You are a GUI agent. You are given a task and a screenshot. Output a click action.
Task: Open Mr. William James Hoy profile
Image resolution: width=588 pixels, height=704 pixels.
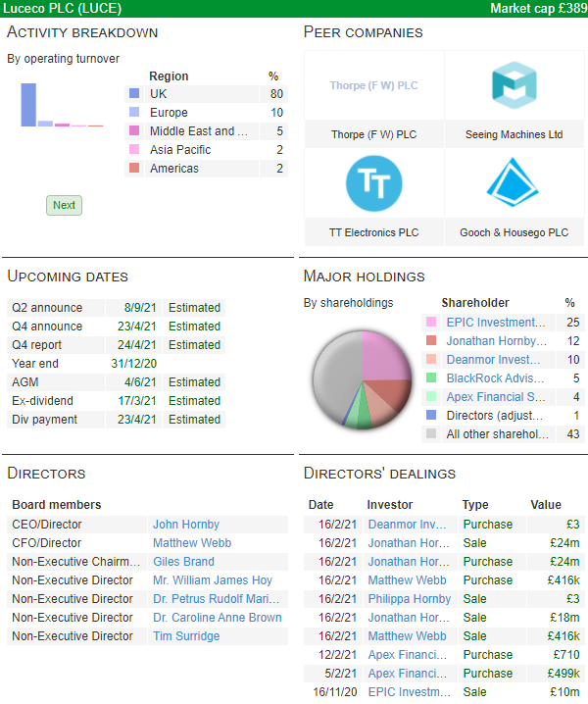tap(213, 580)
